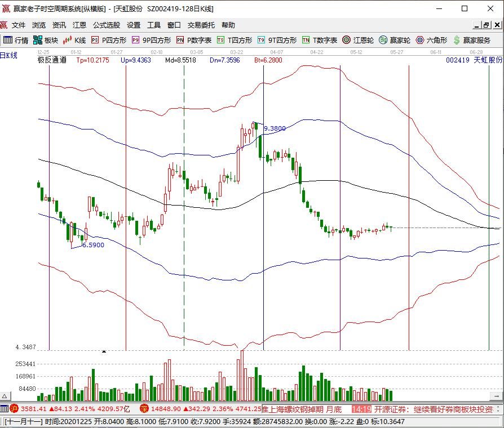Click the 沪 Shanghai index status icon
The width and height of the screenshot is (504, 428).
pos(14,408)
